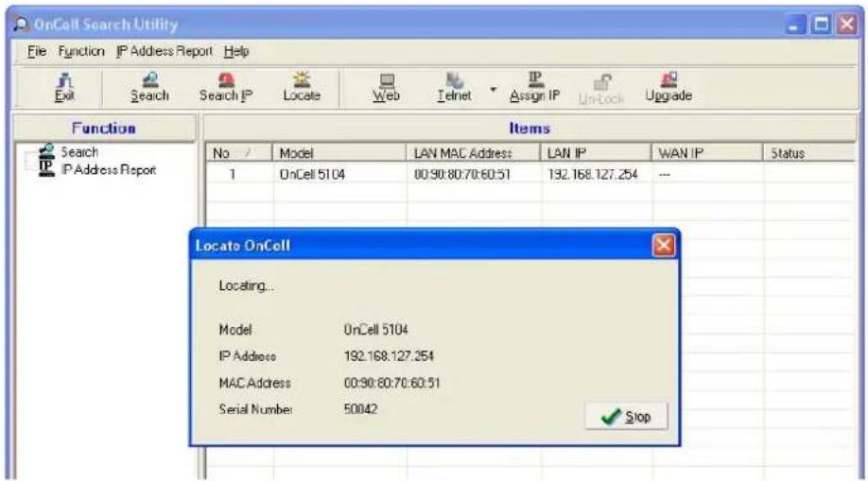Open the IP Address Report menu
This screenshot has width=868, height=481.
(165, 51)
